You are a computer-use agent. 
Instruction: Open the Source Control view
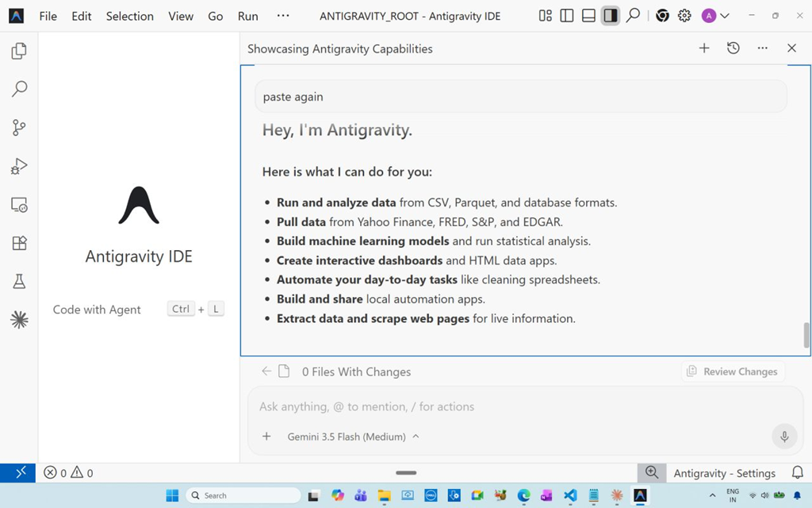point(19,128)
